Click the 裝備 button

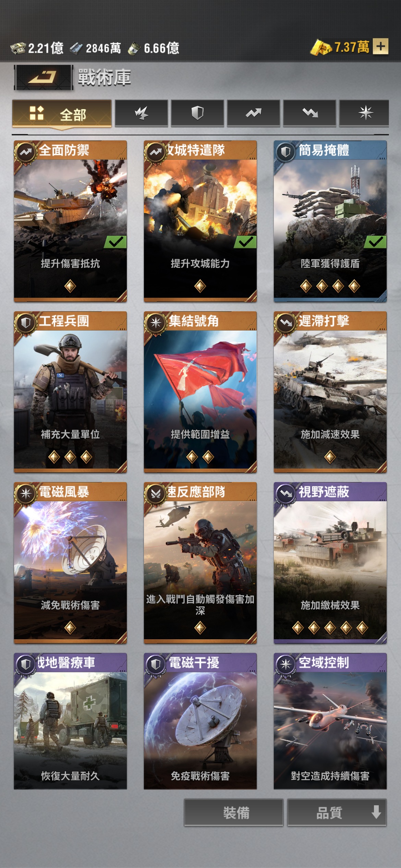pyautogui.click(x=234, y=812)
